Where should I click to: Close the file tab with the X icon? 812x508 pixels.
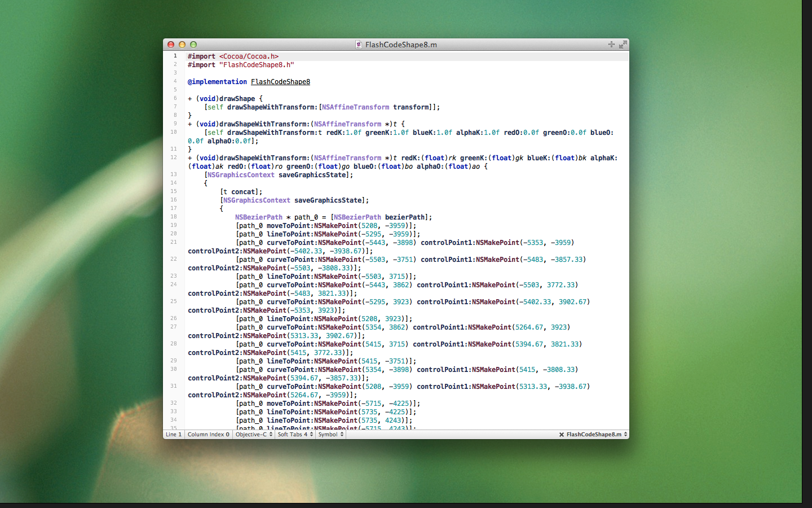pos(562,435)
